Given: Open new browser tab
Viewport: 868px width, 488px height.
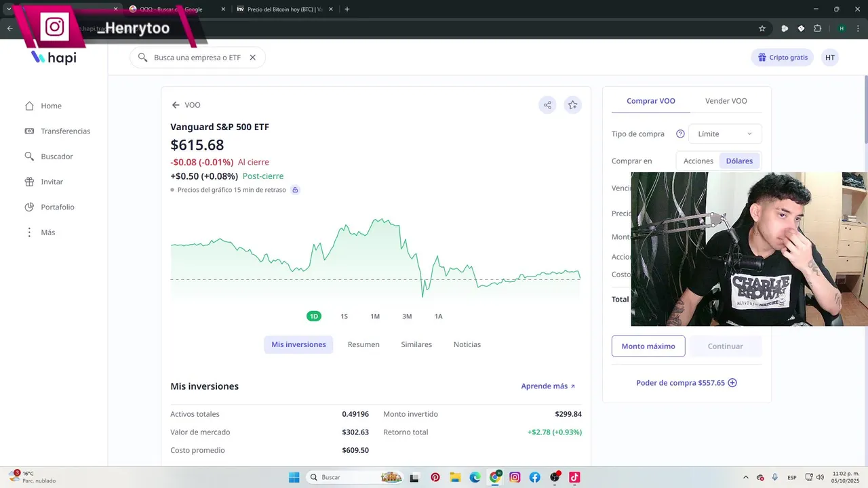Looking at the screenshot, I should pyautogui.click(x=347, y=9).
